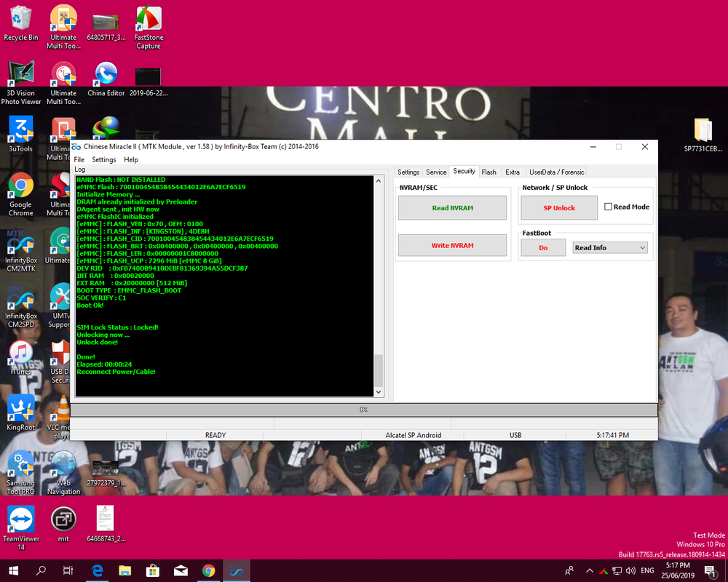Viewport: 728px width, 582px height.
Task: Click the USB status bar entry
Action: point(515,435)
